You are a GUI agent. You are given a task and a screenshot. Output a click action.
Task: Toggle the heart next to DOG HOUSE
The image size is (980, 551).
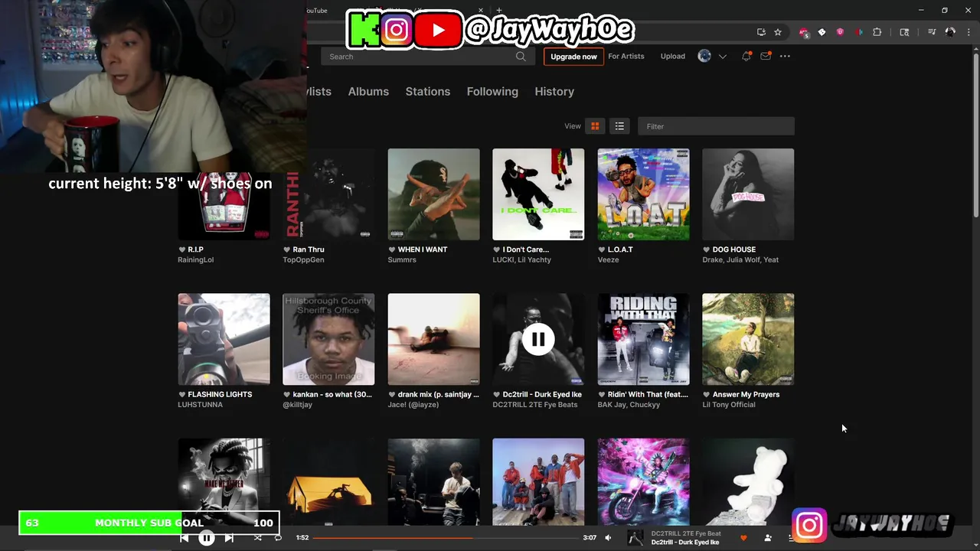pyautogui.click(x=707, y=249)
